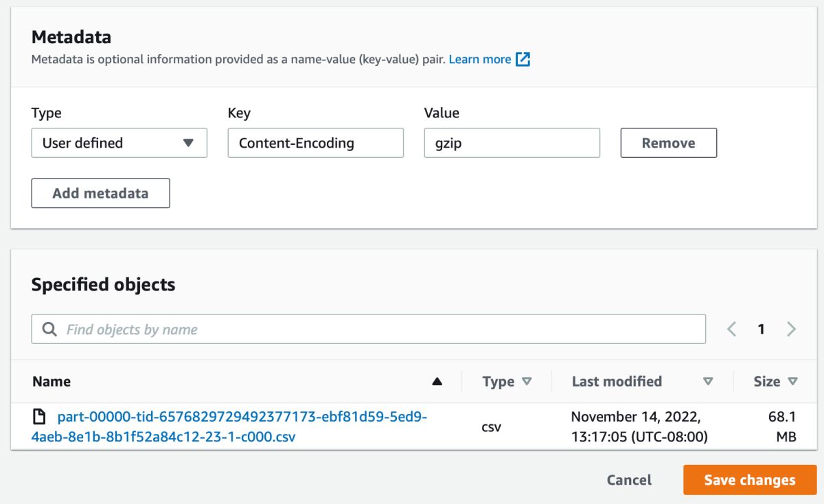Click page number 1 in pagination
824x504 pixels.
click(x=761, y=329)
